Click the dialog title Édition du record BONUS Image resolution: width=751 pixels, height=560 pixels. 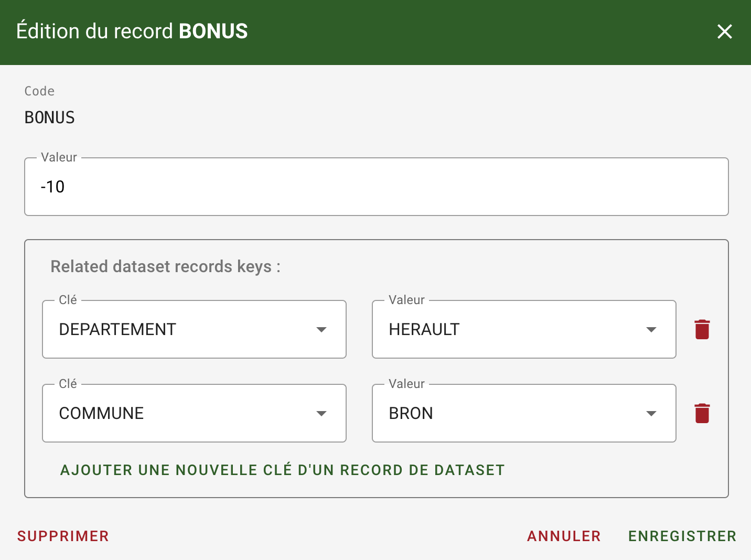point(132,31)
